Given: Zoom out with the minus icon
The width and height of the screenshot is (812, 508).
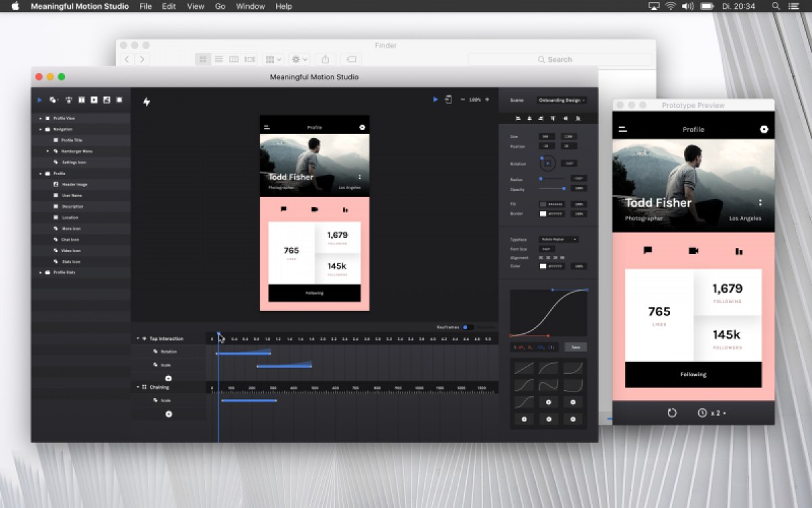Looking at the screenshot, I should [463, 100].
